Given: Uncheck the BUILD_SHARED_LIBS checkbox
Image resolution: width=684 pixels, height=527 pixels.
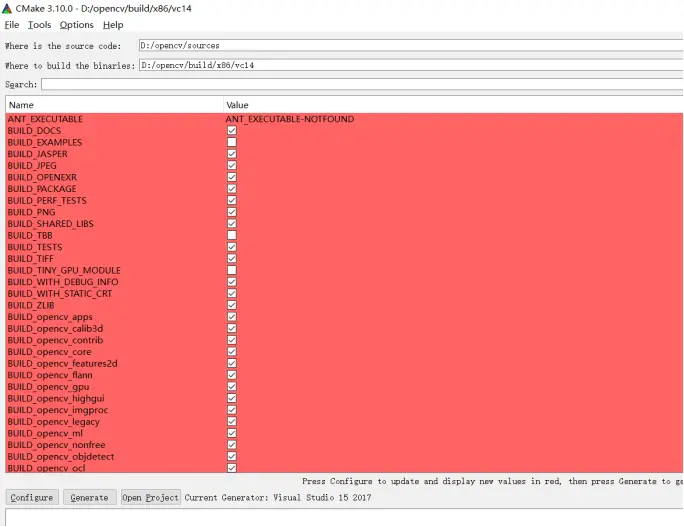Looking at the screenshot, I should pos(232,223).
